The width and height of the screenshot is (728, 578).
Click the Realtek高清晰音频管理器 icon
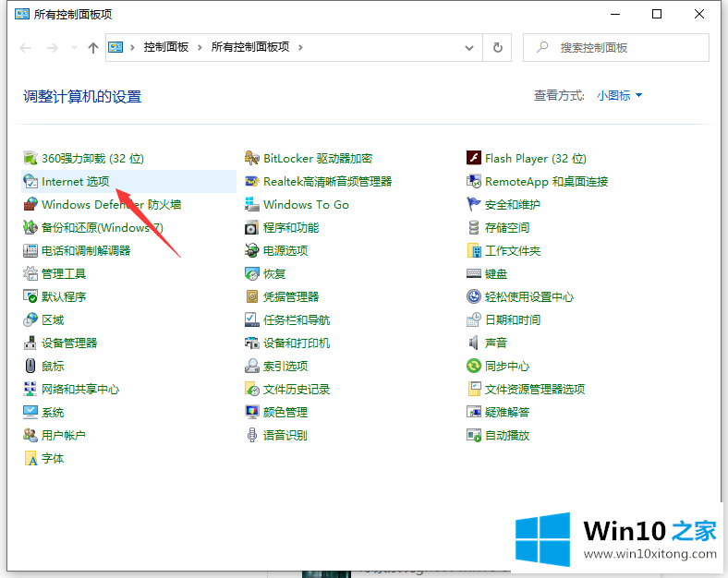[251, 181]
